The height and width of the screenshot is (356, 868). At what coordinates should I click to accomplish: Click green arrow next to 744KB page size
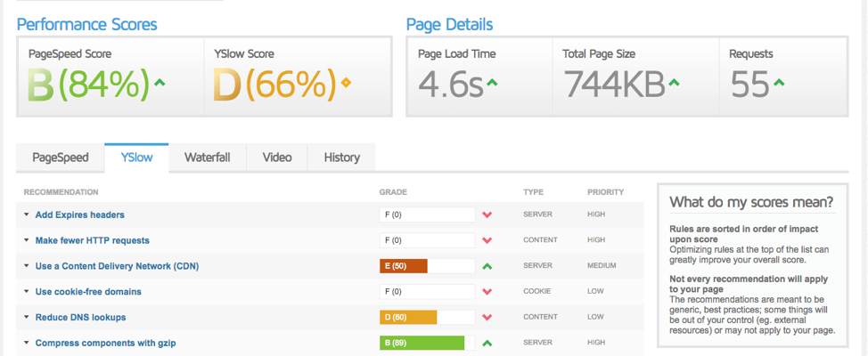tap(673, 83)
